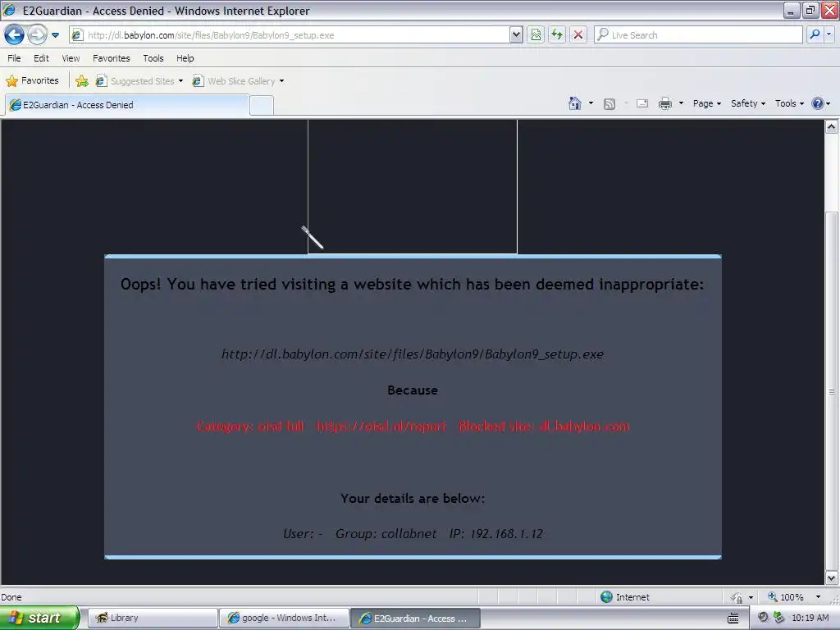
Task: Click the Group: collabnet details text
Action: click(386, 533)
